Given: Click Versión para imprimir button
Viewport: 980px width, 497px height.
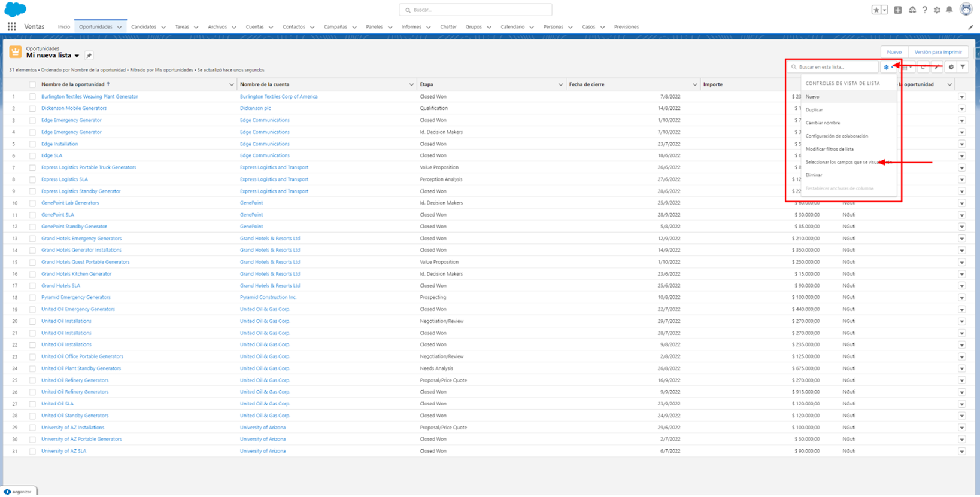Looking at the screenshot, I should [x=938, y=52].
